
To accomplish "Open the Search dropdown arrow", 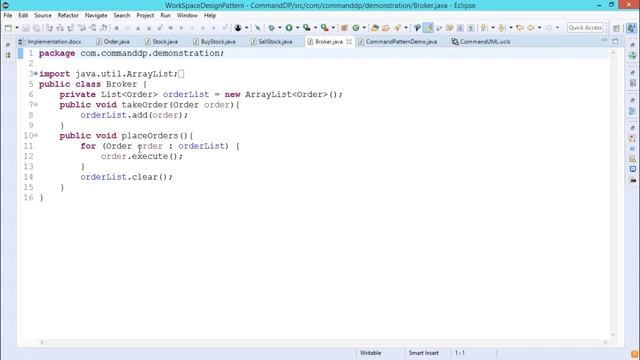I will (406, 28).
